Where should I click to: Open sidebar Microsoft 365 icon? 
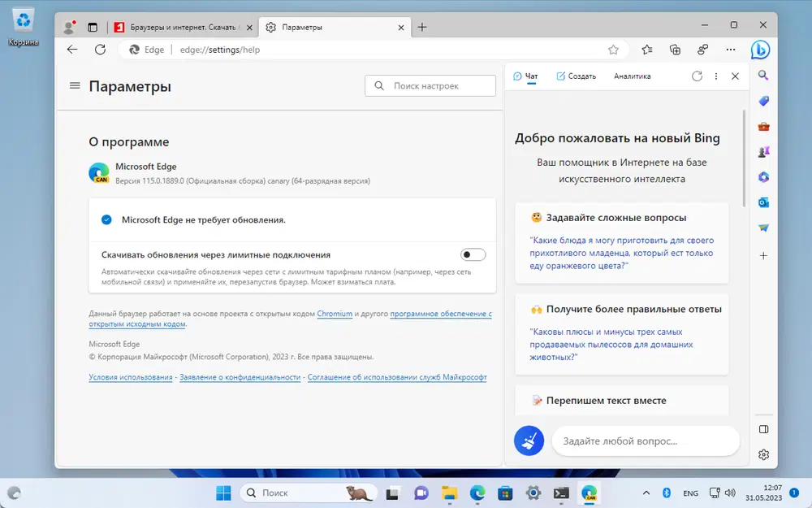pos(763,177)
